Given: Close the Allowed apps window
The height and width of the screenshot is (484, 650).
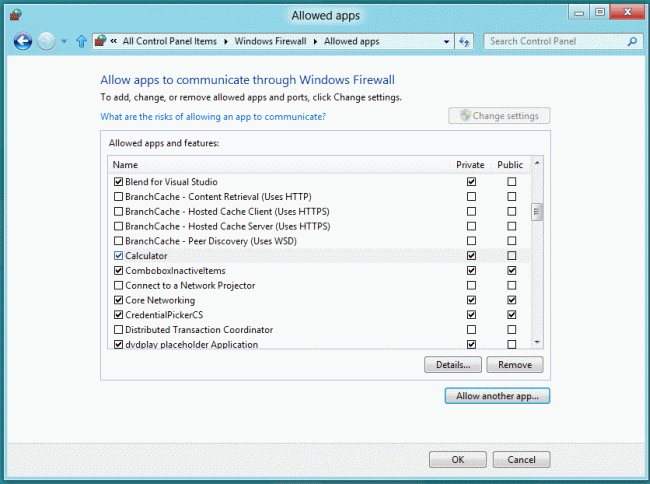Looking at the screenshot, I should [x=627, y=13].
